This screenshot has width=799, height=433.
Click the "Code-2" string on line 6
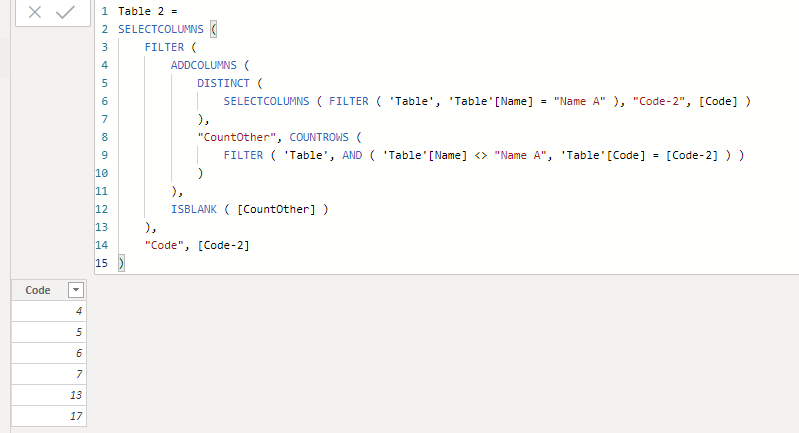(x=658, y=101)
